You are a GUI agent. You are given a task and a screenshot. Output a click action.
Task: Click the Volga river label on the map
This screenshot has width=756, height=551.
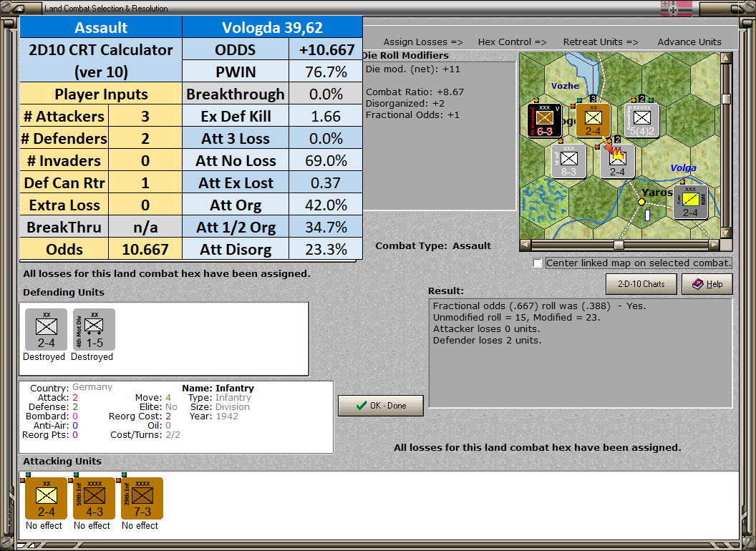pyautogui.click(x=683, y=167)
